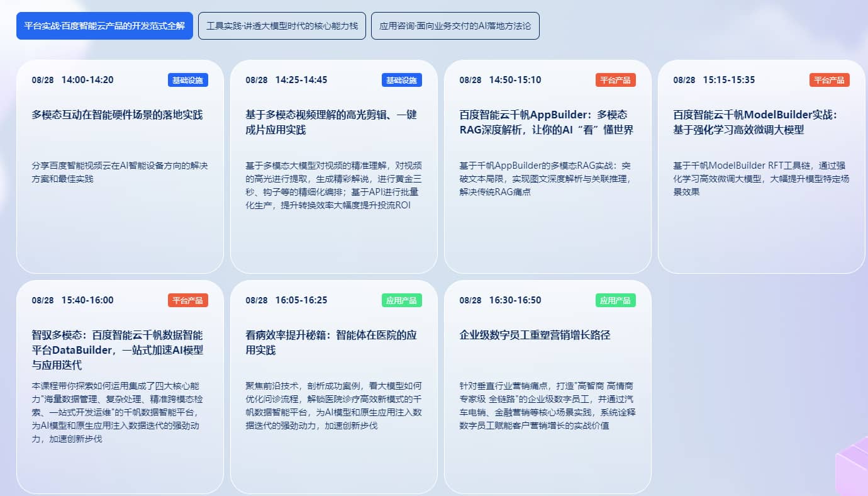
Task: Click the 应用产品 tag on the 16:30-16:50 card
Action: pos(616,300)
